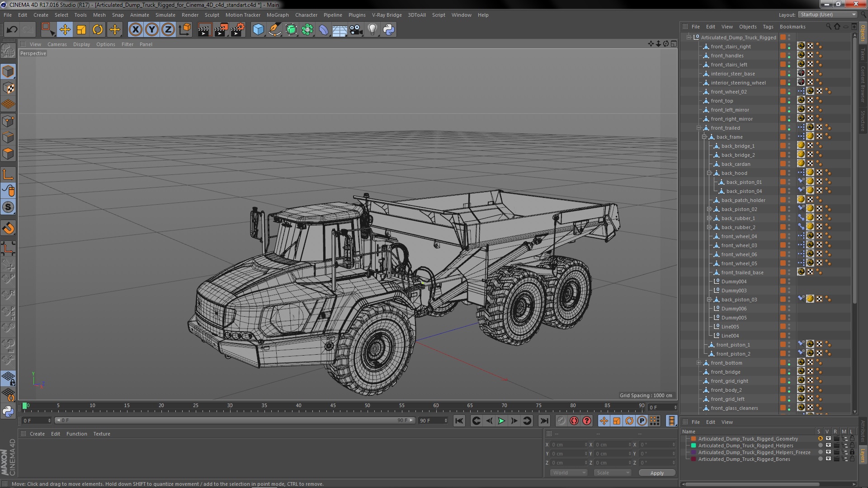Toggle visibility of back_hood layer

(789, 173)
